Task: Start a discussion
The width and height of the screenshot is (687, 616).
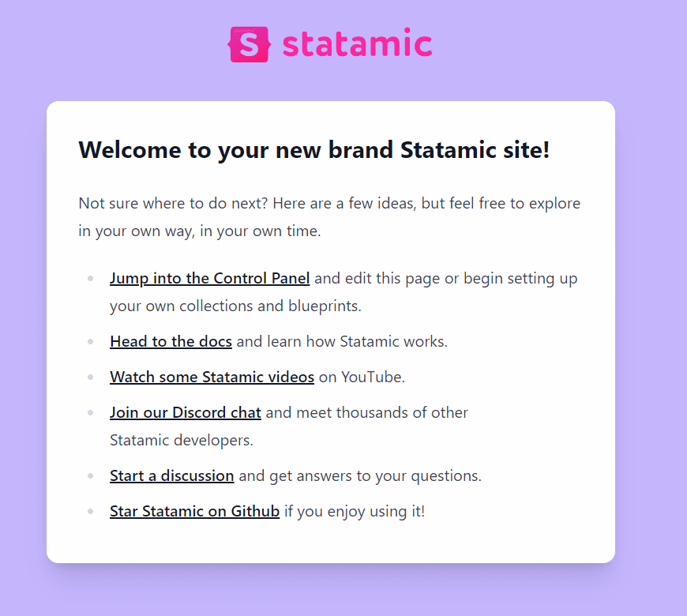Action: pyautogui.click(x=171, y=475)
